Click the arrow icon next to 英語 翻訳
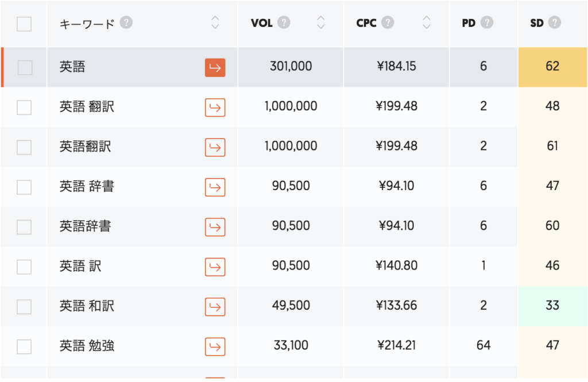588x382 pixels. tap(215, 107)
